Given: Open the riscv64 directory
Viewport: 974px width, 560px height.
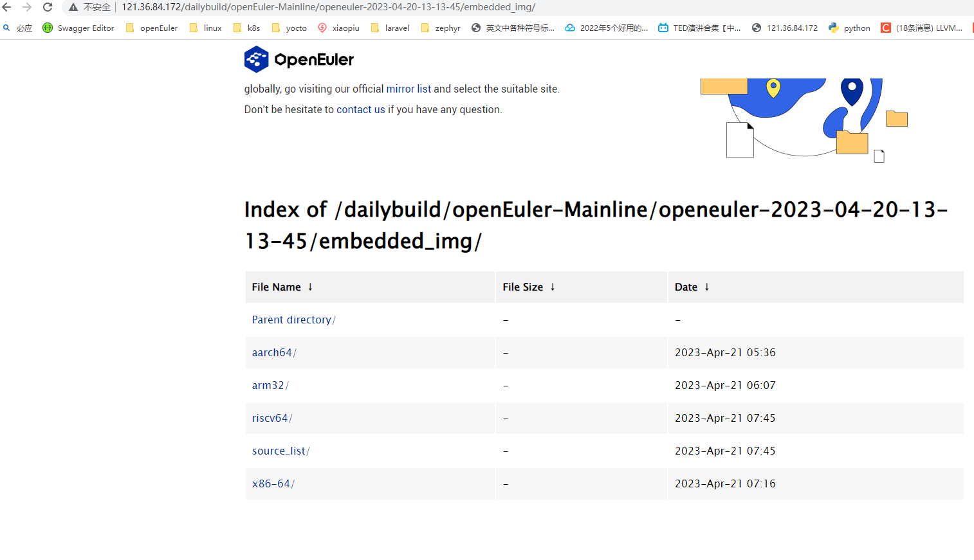Looking at the screenshot, I should point(270,418).
